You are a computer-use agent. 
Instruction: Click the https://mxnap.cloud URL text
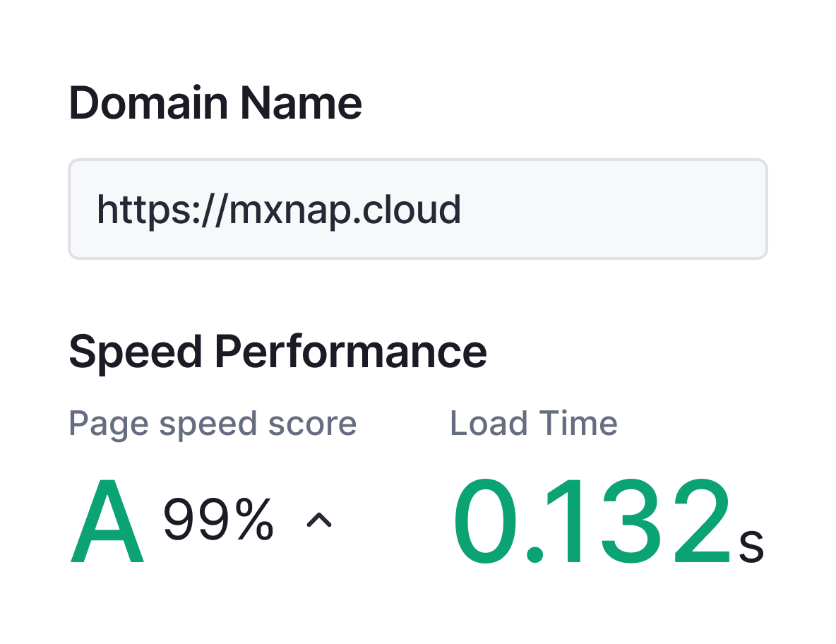[278, 210]
